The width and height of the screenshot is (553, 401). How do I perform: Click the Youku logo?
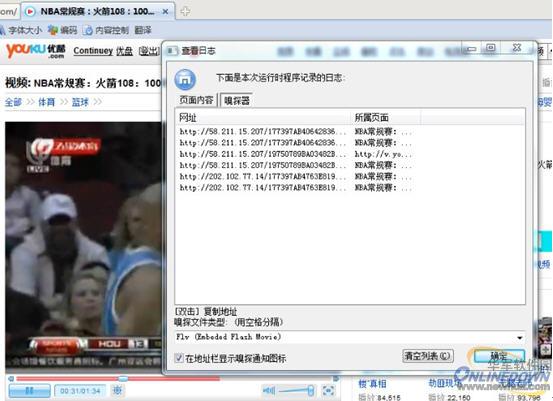coord(36,51)
